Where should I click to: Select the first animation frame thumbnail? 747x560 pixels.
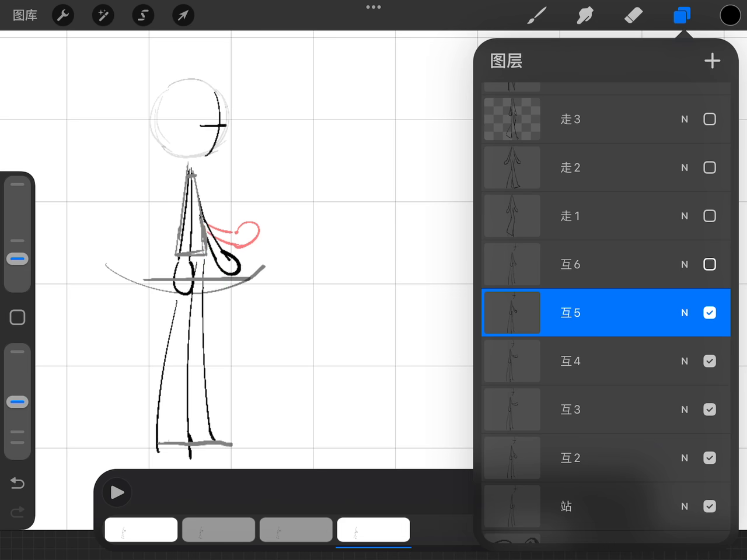click(x=141, y=530)
